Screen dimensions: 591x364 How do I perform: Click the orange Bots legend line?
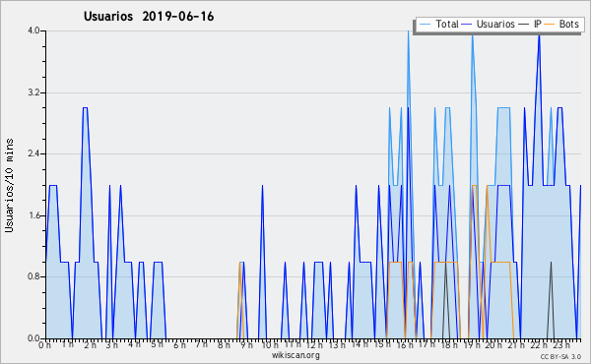coord(550,25)
